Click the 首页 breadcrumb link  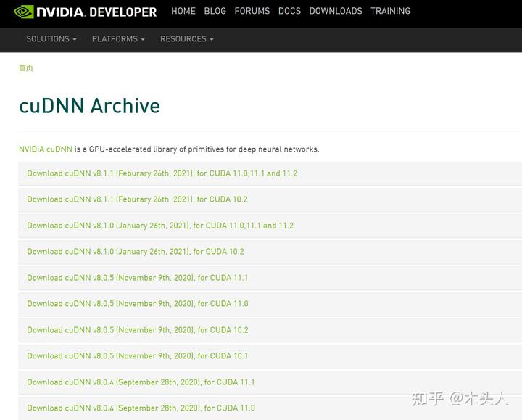[x=25, y=68]
